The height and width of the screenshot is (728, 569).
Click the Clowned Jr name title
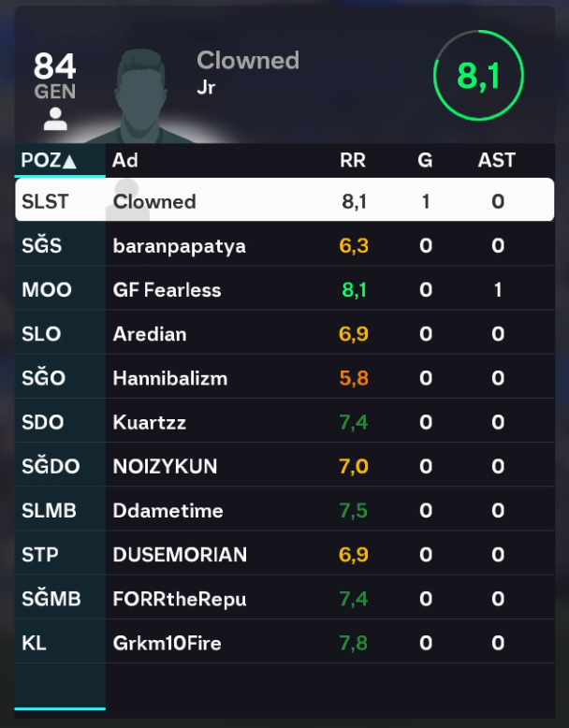pos(247,72)
